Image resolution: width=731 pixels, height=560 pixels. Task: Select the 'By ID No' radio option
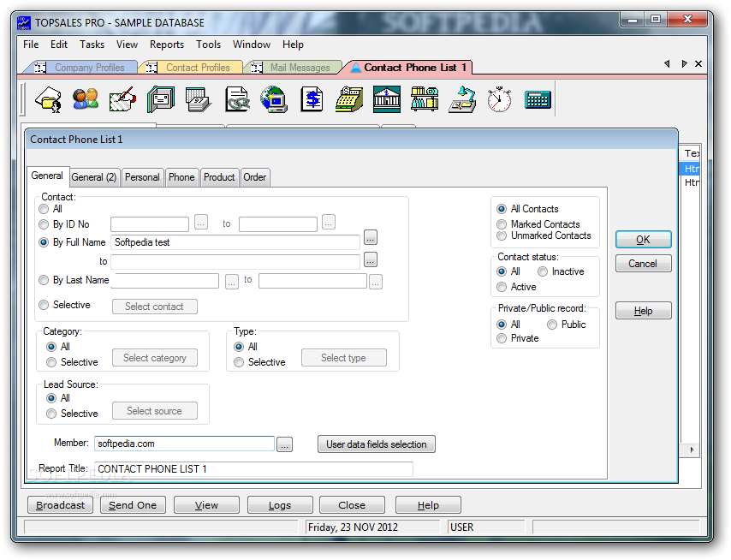coord(44,224)
